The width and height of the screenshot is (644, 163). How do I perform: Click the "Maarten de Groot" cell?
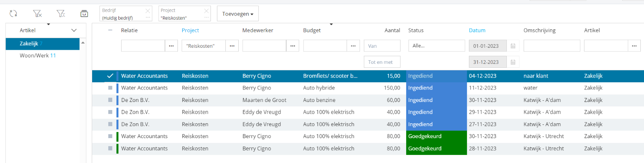tap(264, 100)
